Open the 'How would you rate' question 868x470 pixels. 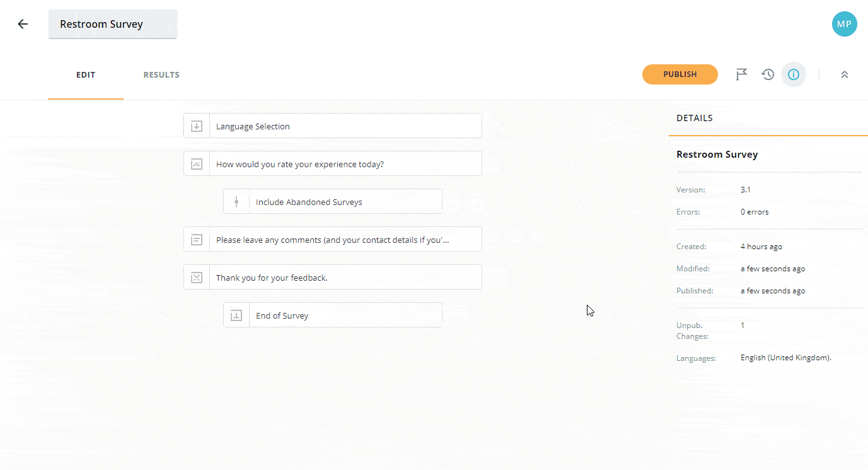click(345, 164)
